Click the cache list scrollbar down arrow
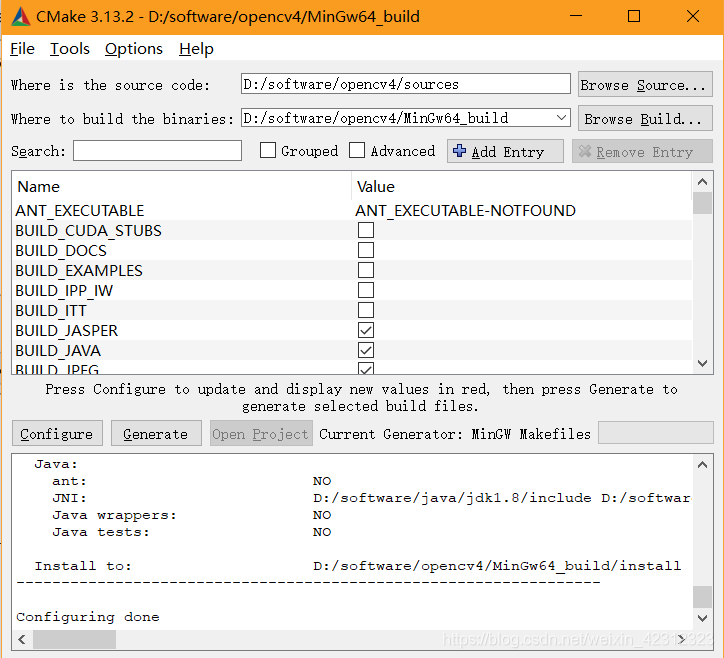 pyautogui.click(x=702, y=363)
